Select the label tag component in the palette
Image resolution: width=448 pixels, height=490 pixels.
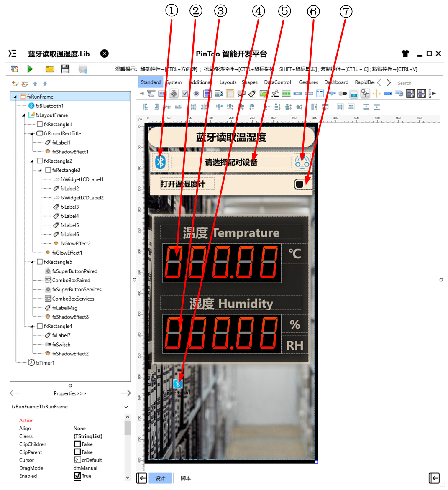coord(252,93)
